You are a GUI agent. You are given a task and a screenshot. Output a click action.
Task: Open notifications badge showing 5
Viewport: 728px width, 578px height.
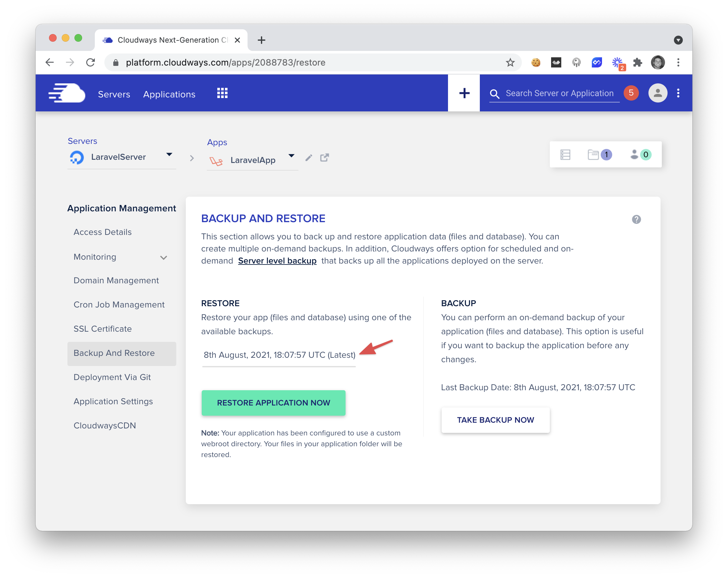point(631,93)
